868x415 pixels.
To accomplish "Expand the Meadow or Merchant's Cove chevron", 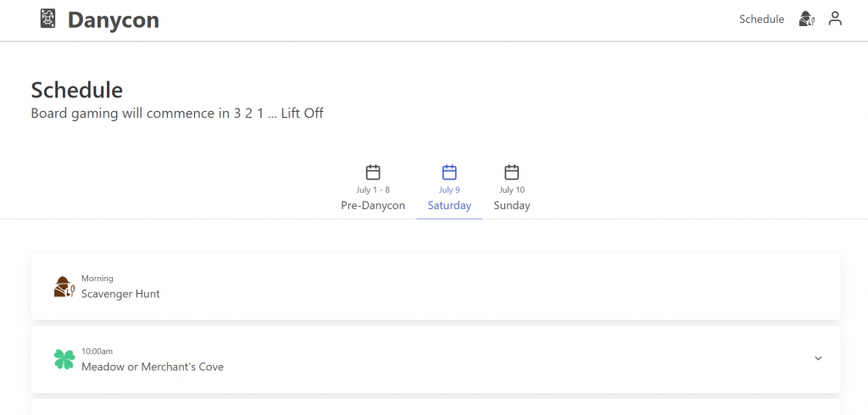I will [818, 358].
